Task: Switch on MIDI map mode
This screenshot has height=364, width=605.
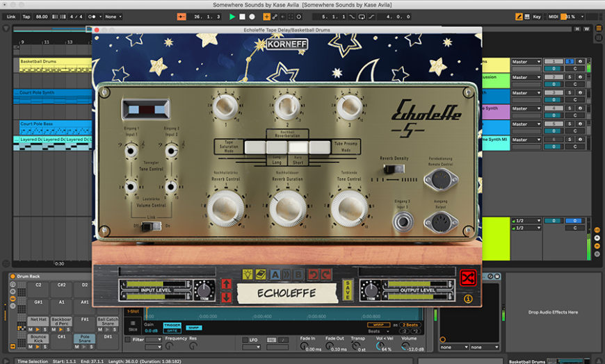Action: click(554, 17)
